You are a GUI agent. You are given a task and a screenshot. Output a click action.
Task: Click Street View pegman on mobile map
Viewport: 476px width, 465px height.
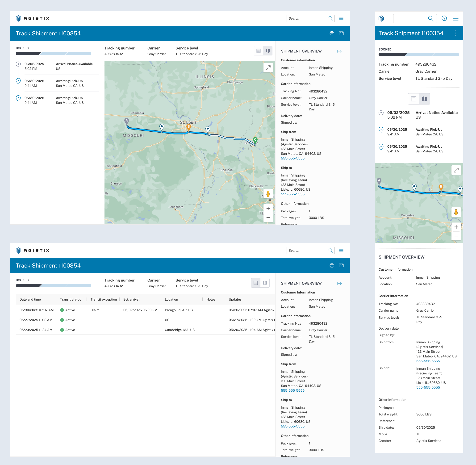(x=456, y=212)
